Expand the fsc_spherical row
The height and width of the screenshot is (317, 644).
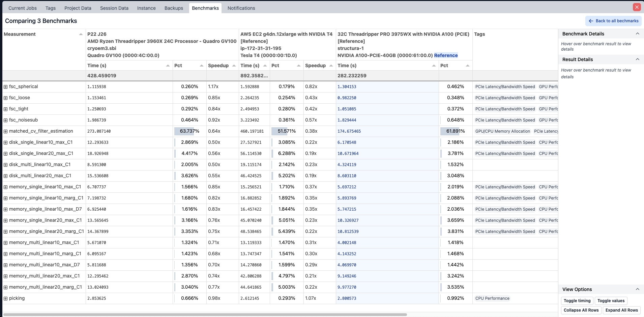[5, 87]
